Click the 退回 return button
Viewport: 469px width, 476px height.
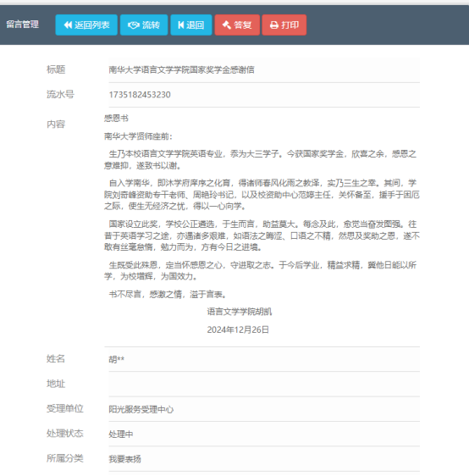point(191,25)
